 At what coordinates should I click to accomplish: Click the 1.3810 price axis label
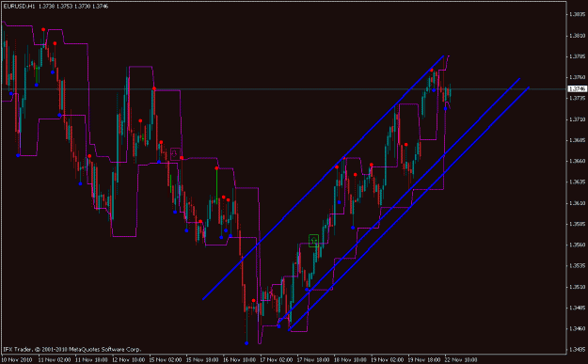coord(577,36)
